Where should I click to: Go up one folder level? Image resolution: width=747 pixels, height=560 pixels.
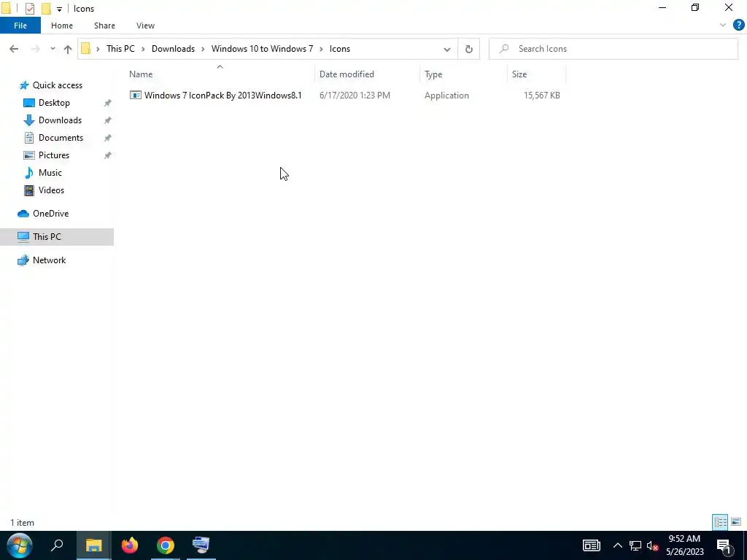click(x=68, y=49)
